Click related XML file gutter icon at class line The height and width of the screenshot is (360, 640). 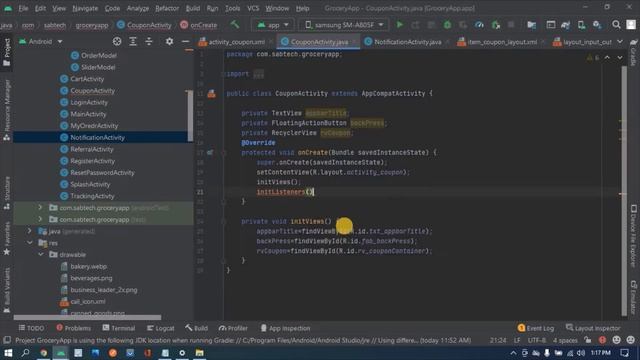pos(211,93)
